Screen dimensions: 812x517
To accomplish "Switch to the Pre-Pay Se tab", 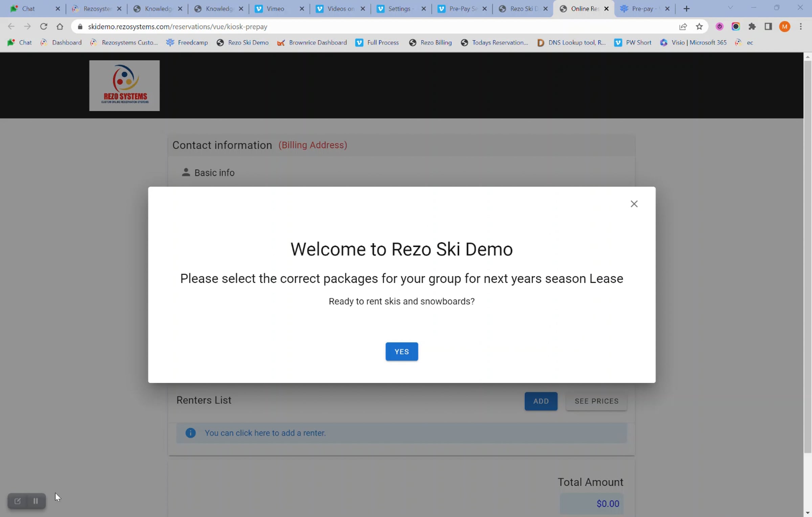I will (463, 9).
